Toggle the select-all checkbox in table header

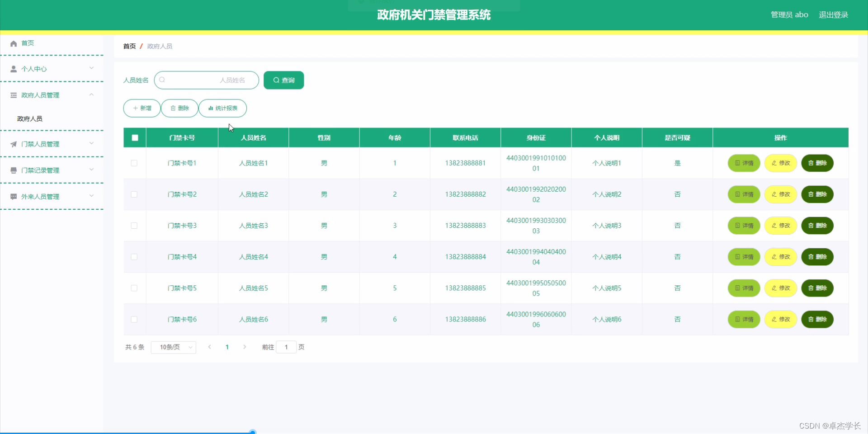(x=134, y=137)
